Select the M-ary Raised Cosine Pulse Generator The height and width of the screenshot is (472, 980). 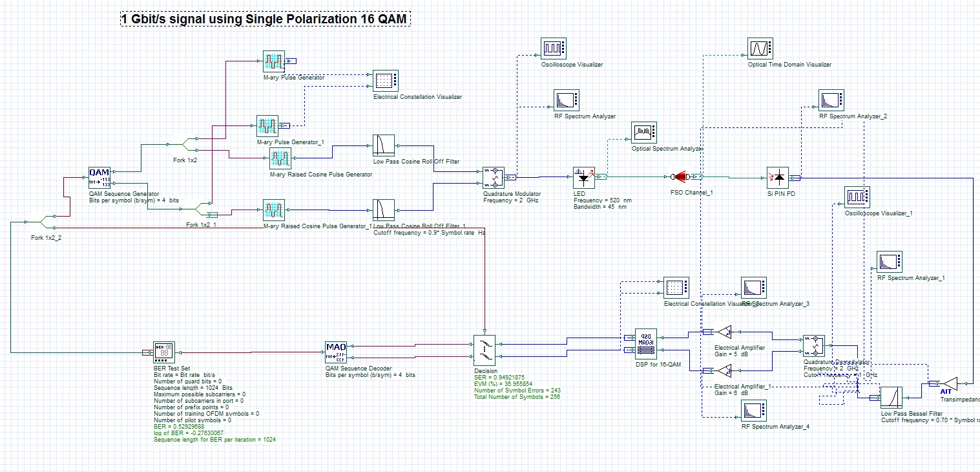(280, 157)
